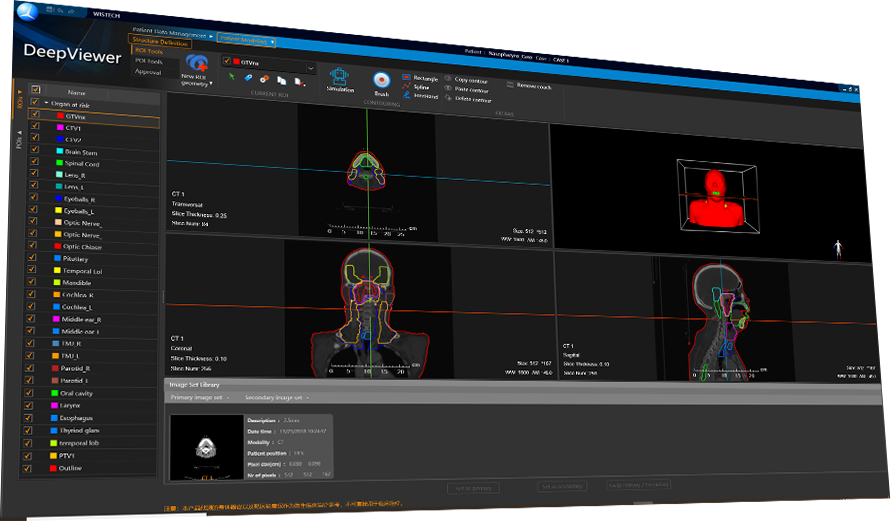The image size is (891, 521).
Task: Uncheck the Spinal Cord checkbox
Action: pyautogui.click(x=35, y=161)
